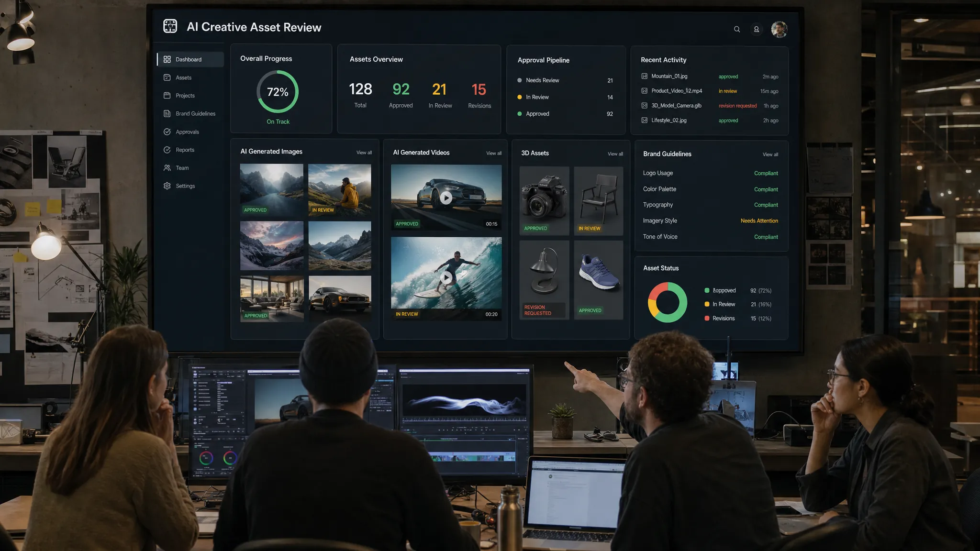Click the Typography guideline row
980x551 pixels.
point(711,205)
